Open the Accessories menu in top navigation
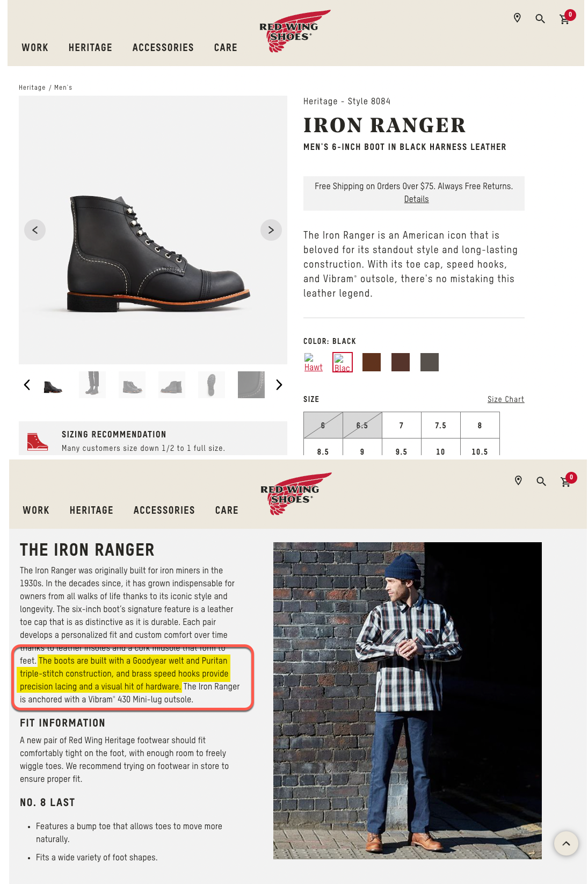This screenshot has height=884, width=588. [x=163, y=48]
